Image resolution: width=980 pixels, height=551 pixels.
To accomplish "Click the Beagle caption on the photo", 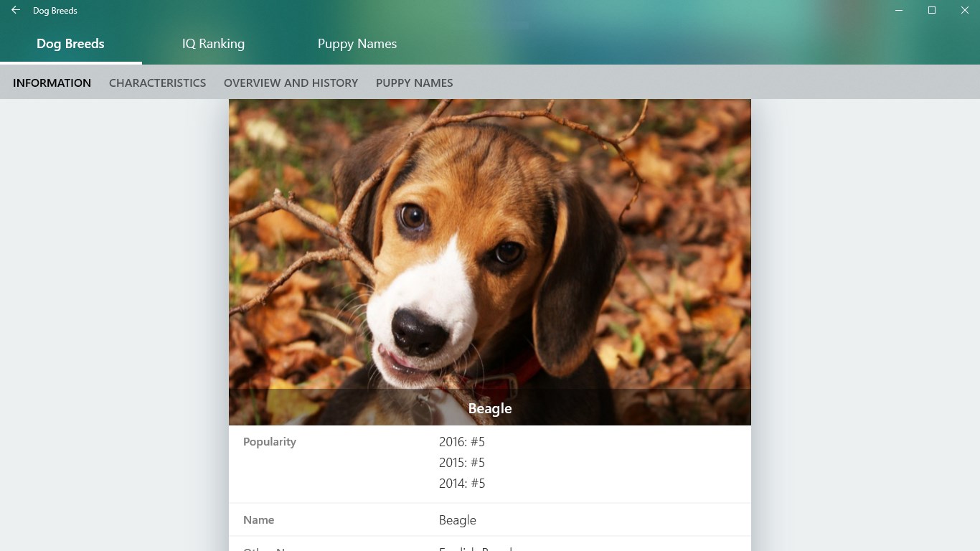I will 490,408.
